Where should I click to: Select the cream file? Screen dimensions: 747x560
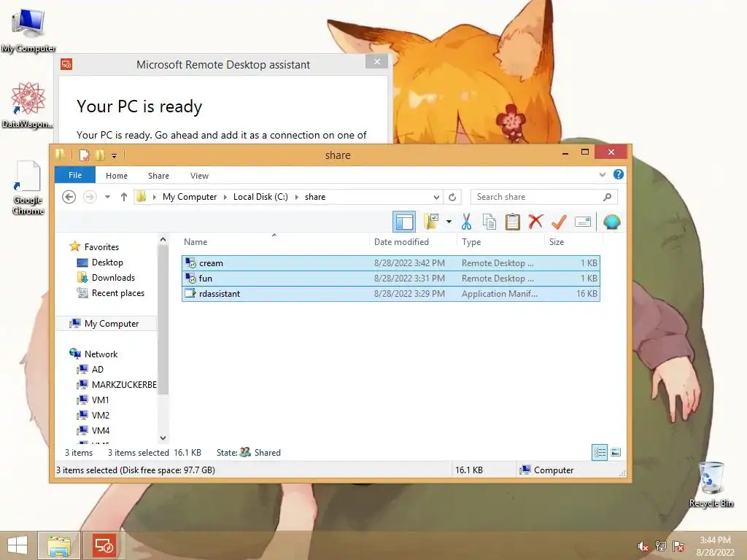[x=391, y=262]
